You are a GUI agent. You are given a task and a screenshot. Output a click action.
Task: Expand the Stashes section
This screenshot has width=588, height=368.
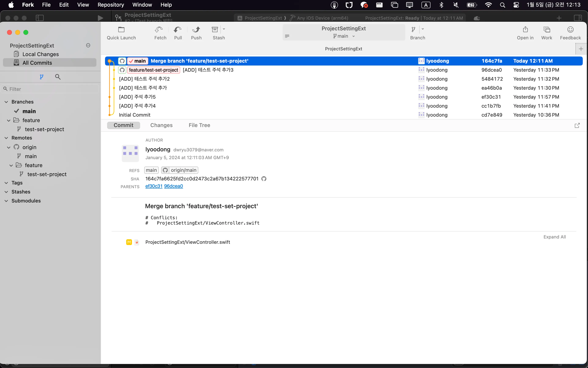(6, 192)
